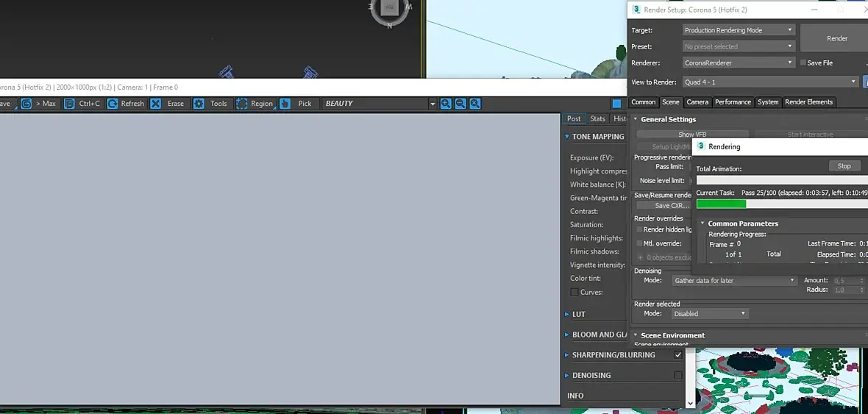Open the Render selected Mode dropdown
Screen dimensions: 868x414
[710, 314]
